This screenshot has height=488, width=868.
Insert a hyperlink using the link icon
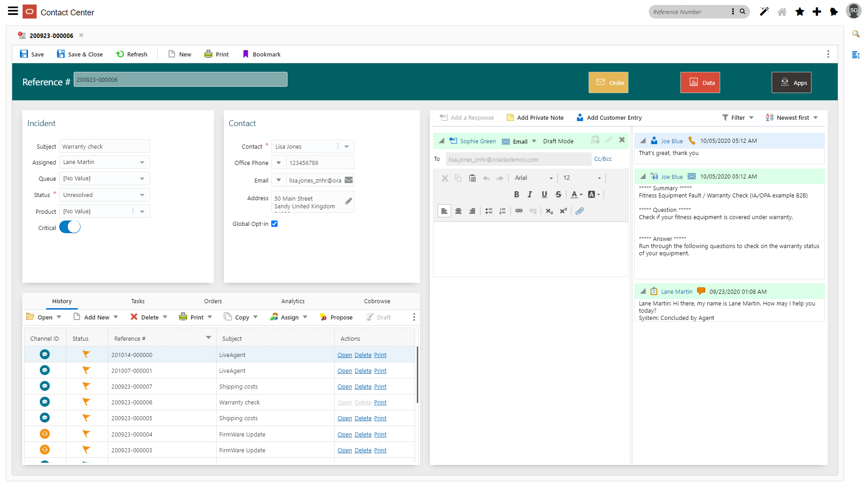tap(519, 211)
